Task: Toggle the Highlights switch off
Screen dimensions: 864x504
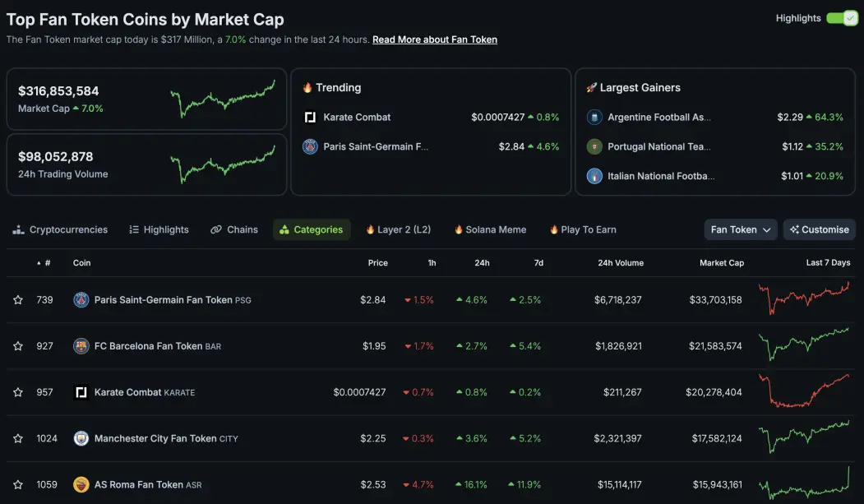Action: pos(842,18)
